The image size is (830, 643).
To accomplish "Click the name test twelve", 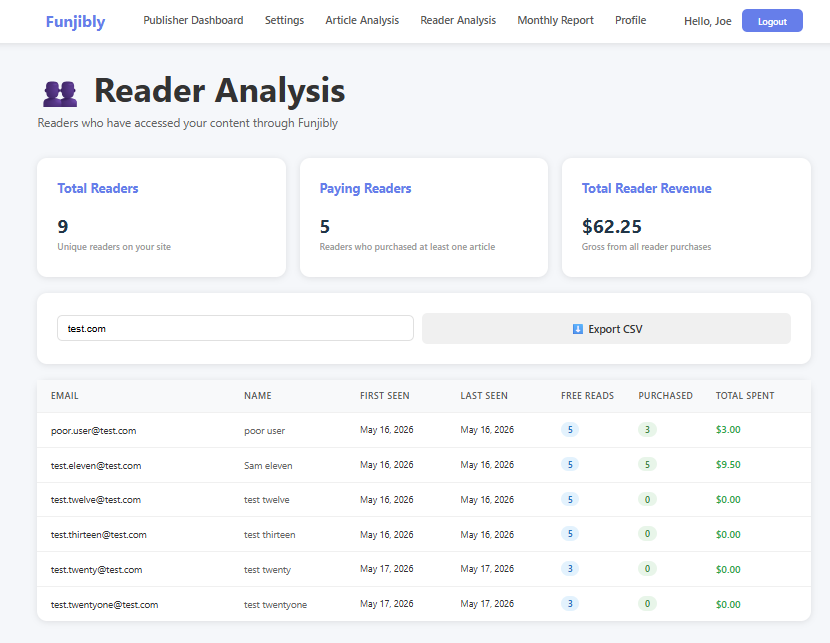I will [266, 500].
